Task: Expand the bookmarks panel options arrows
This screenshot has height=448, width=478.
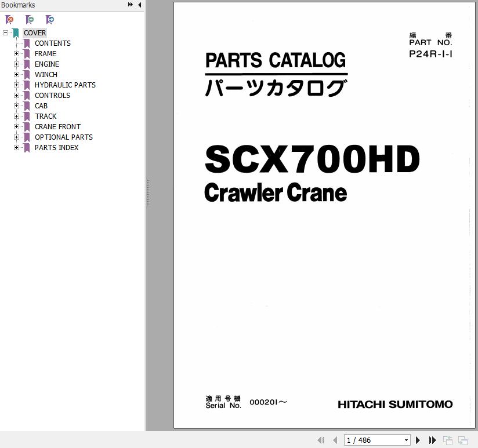Action: tap(130, 5)
